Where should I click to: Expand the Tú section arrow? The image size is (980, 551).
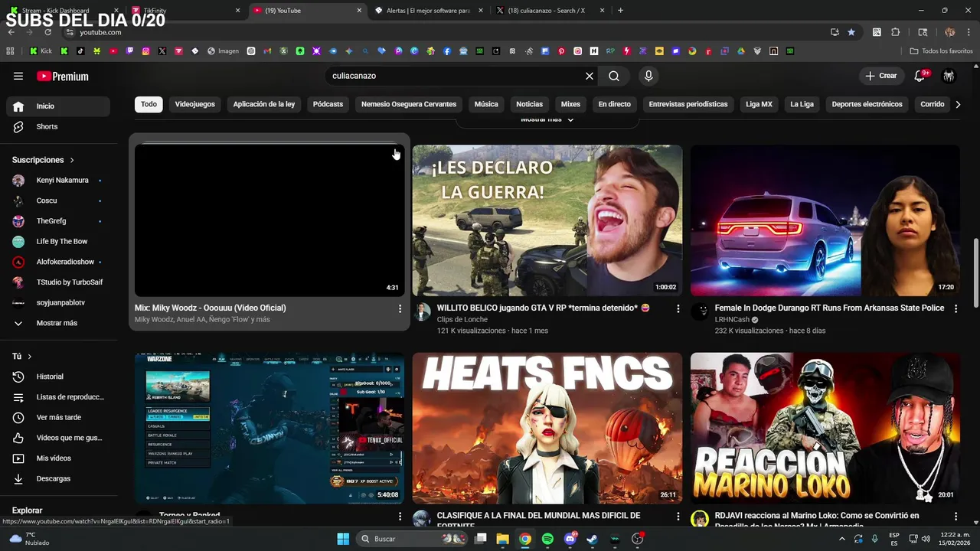[x=30, y=357]
